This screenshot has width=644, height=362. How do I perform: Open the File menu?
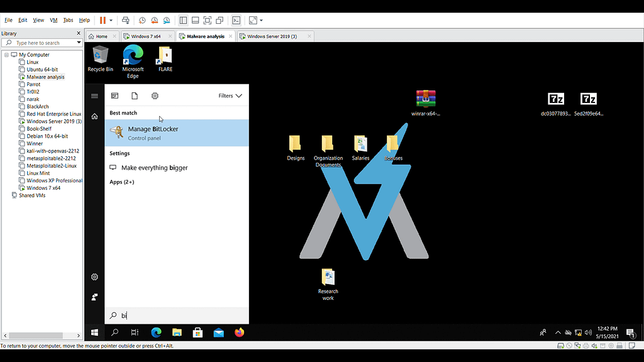pyautogui.click(x=8, y=20)
